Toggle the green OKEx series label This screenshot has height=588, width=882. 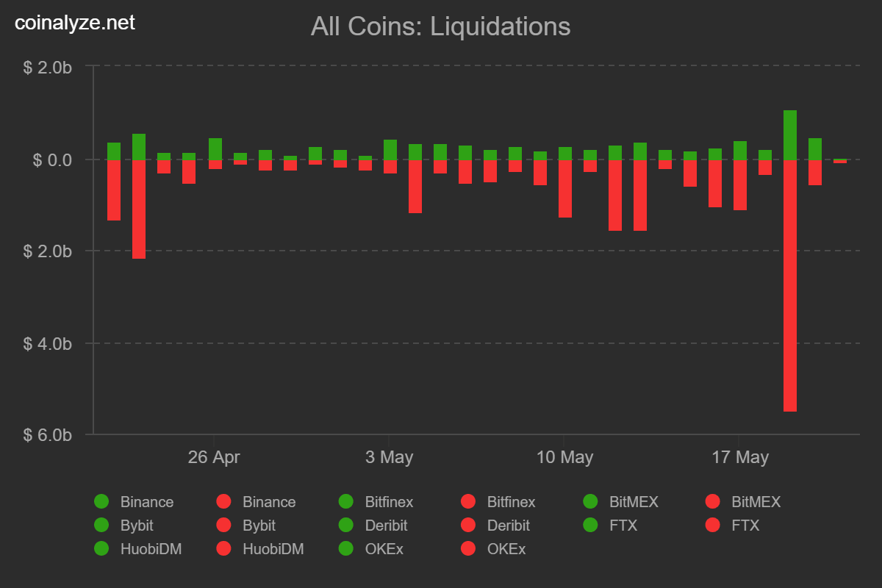point(384,548)
